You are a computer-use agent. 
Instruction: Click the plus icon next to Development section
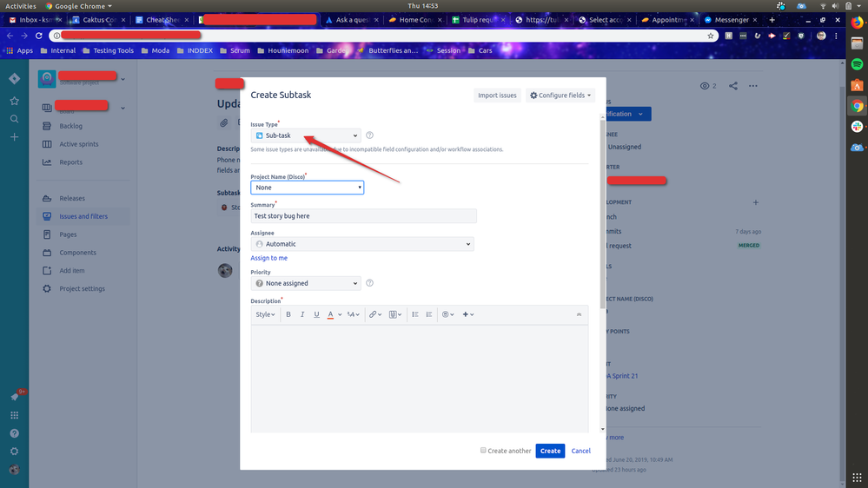pos(756,202)
